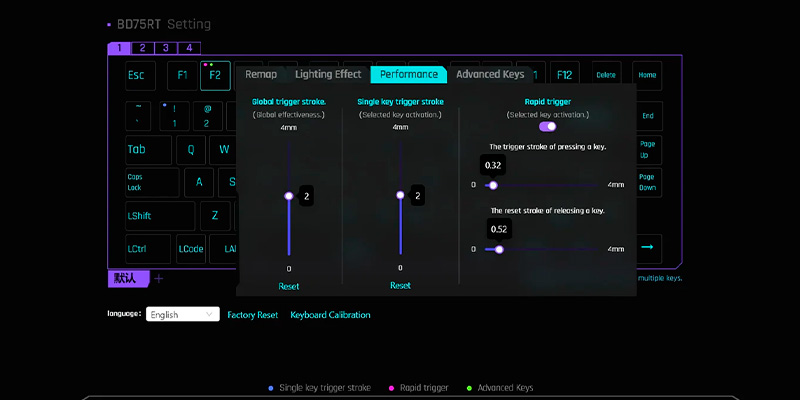Click the releasing reset stroke slider handle
800x400 pixels.
[x=499, y=249]
